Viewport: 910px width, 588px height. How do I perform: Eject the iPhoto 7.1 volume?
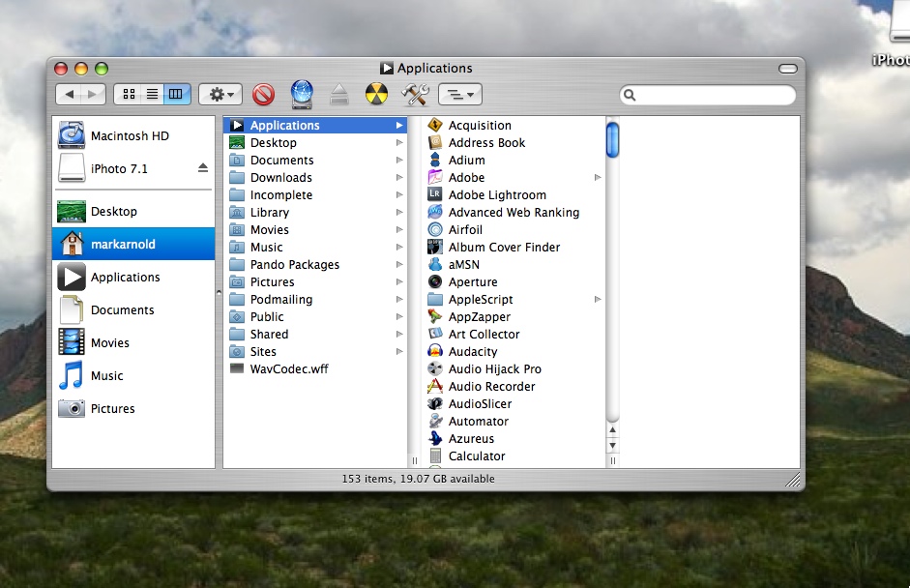(202, 167)
